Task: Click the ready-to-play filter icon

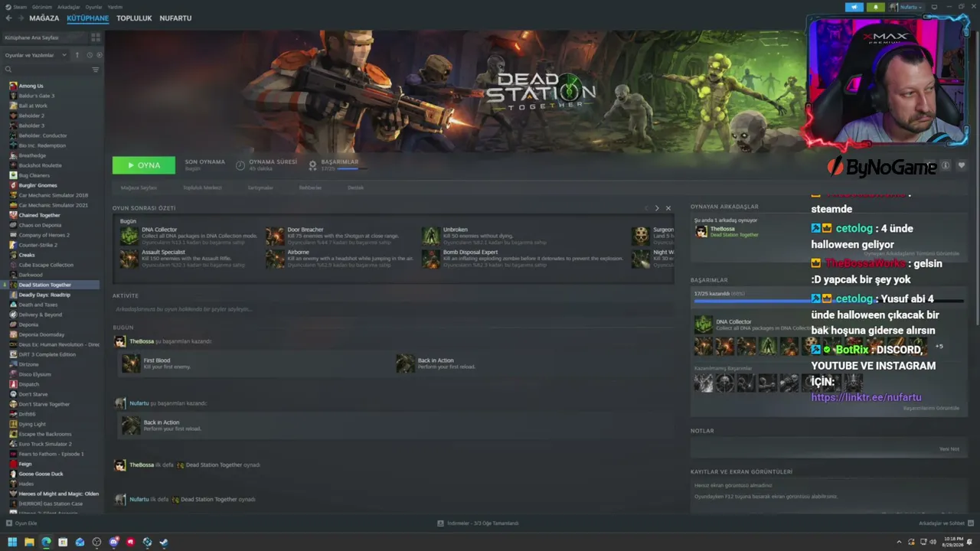Action: click(99, 55)
